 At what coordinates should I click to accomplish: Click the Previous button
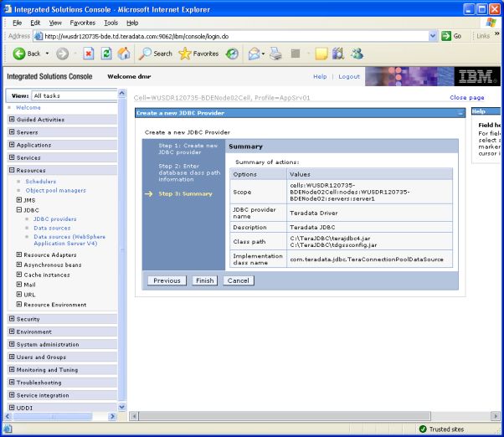point(167,280)
